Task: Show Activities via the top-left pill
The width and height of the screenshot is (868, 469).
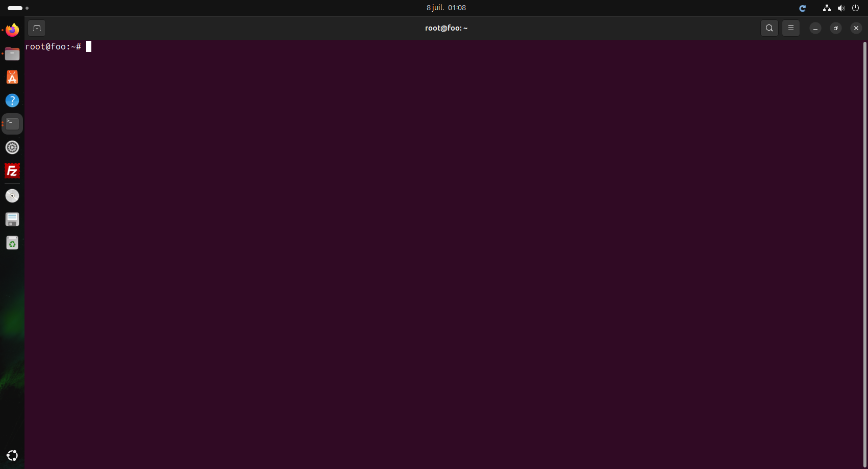Action: pos(15,8)
